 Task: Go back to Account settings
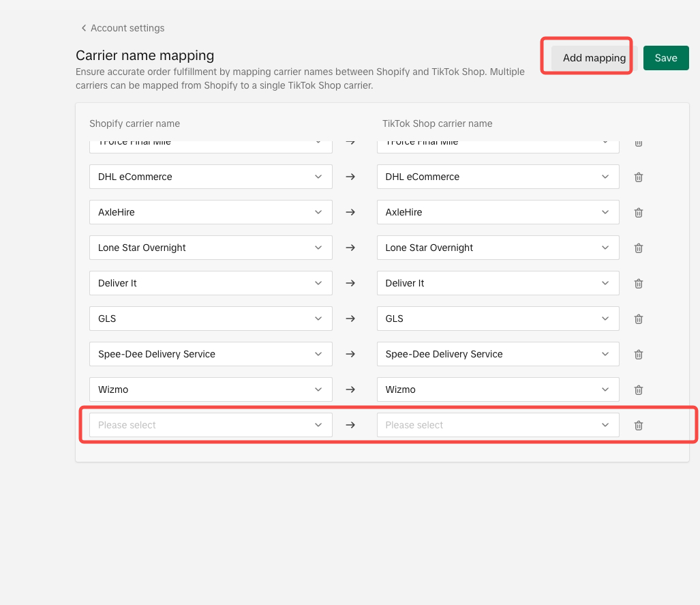pyautogui.click(x=123, y=28)
